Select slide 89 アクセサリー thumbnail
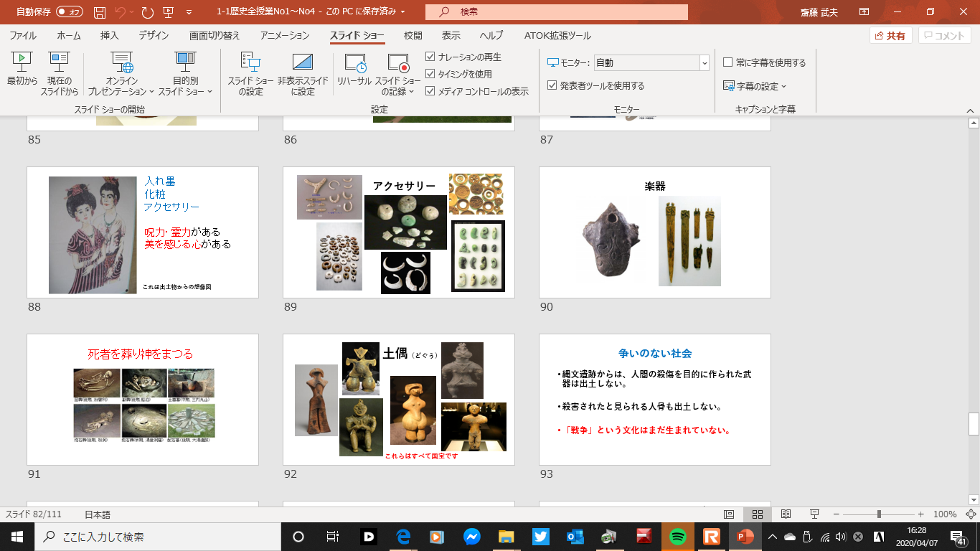Image resolution: width=980 pixels, height=551 pixels. click(x=399, y=232)
